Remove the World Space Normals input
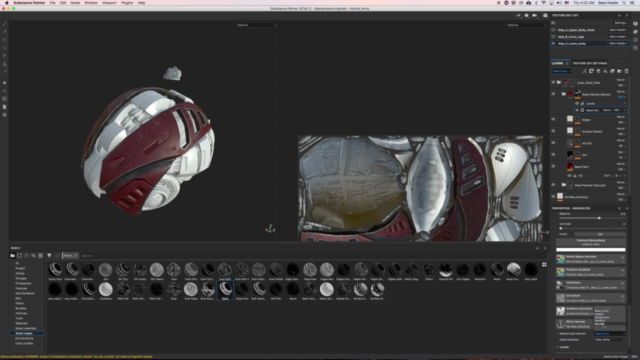 coord(622,257)
